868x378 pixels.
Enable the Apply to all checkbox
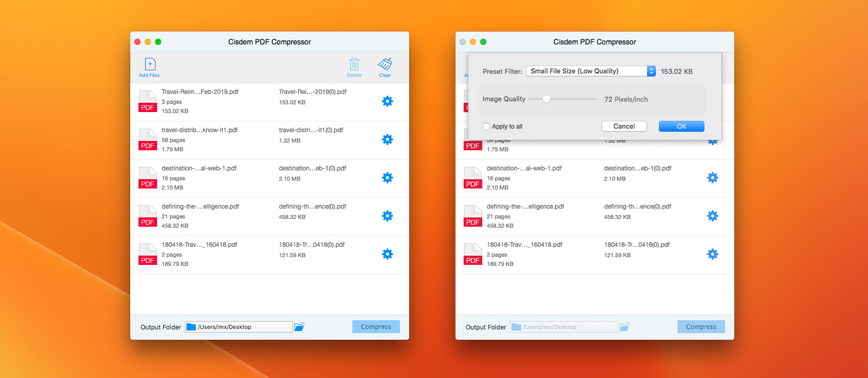click(x=486, y=127)
